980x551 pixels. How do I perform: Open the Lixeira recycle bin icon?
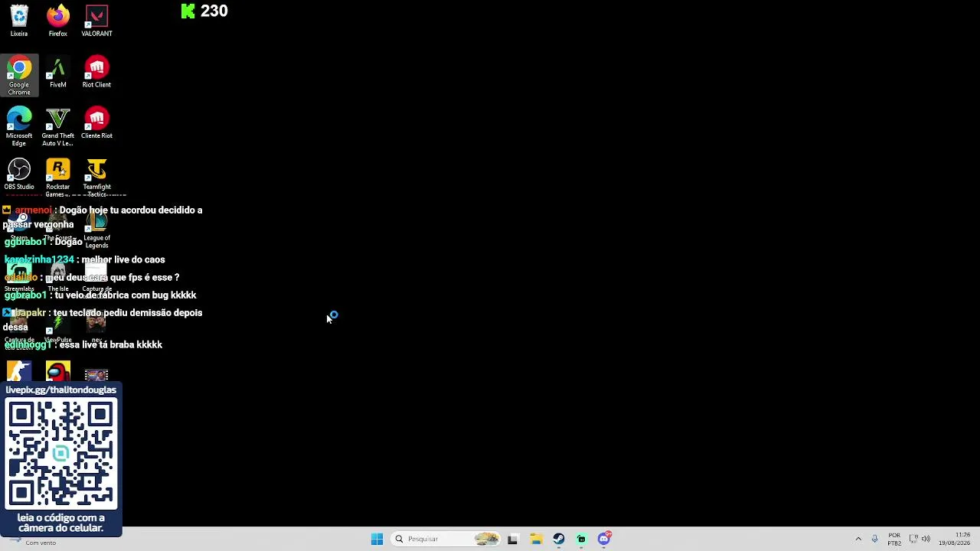click(x=19, y=21)
